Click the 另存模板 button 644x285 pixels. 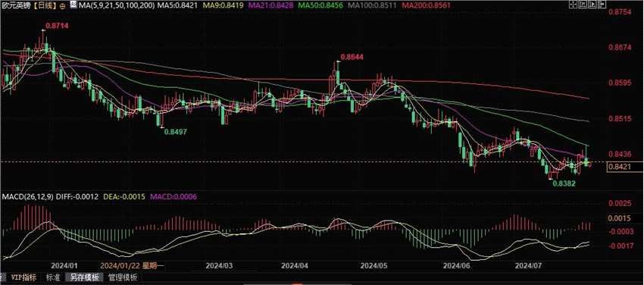(85, 277)
